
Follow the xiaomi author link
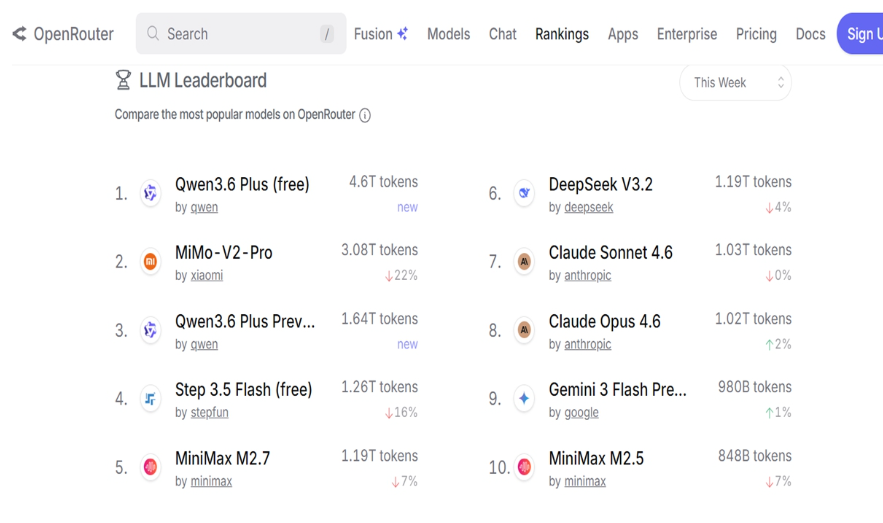(x=207, y=276)
